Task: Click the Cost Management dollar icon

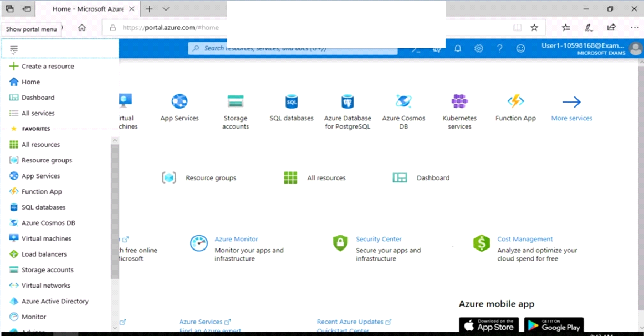Action: coord(482,243)
